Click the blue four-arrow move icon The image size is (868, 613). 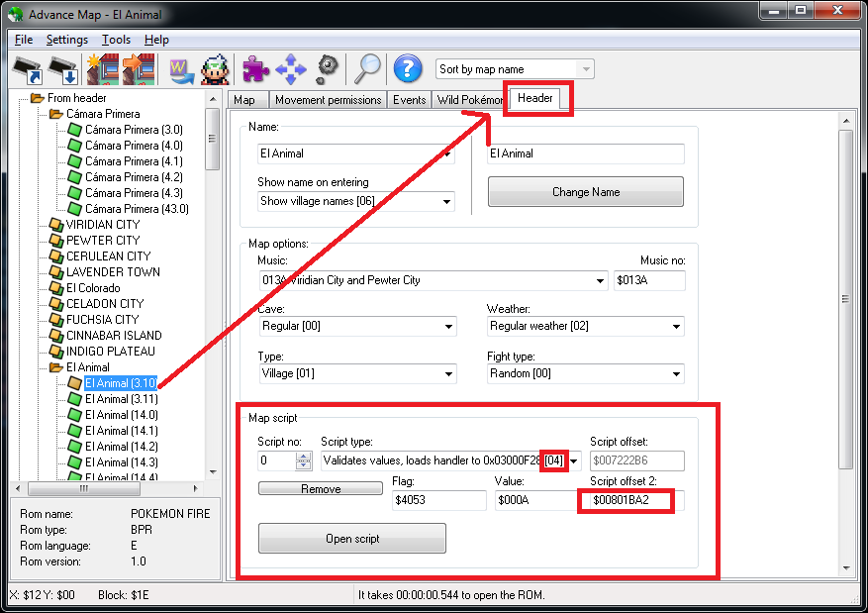(291, 69)
